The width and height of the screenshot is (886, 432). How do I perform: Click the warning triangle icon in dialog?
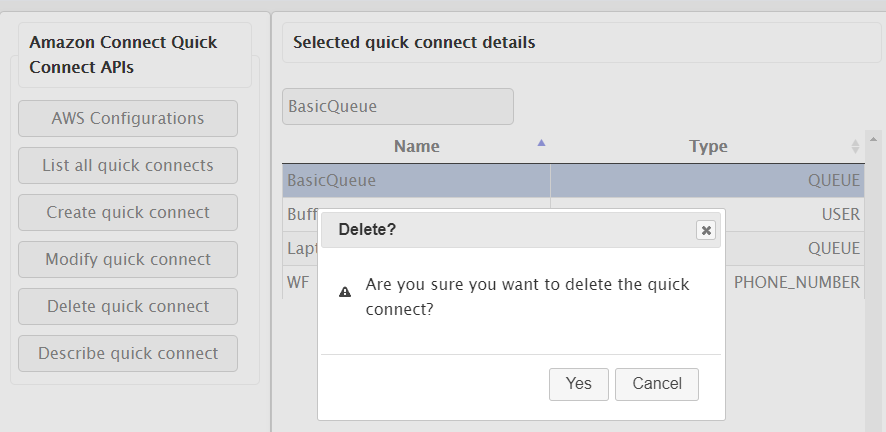(345, 293)
